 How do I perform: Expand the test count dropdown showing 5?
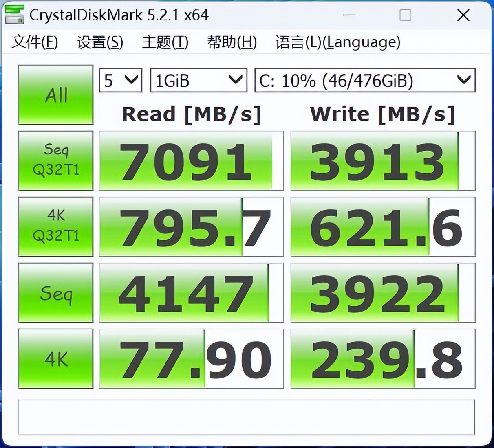click(121, 80)
